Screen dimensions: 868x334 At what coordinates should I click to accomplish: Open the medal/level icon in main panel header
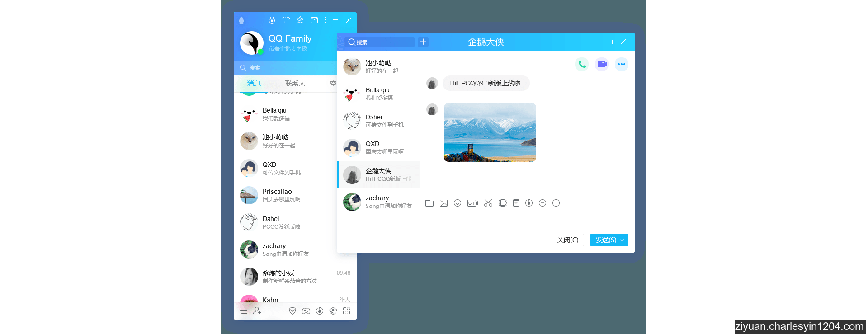pos(272,20)
